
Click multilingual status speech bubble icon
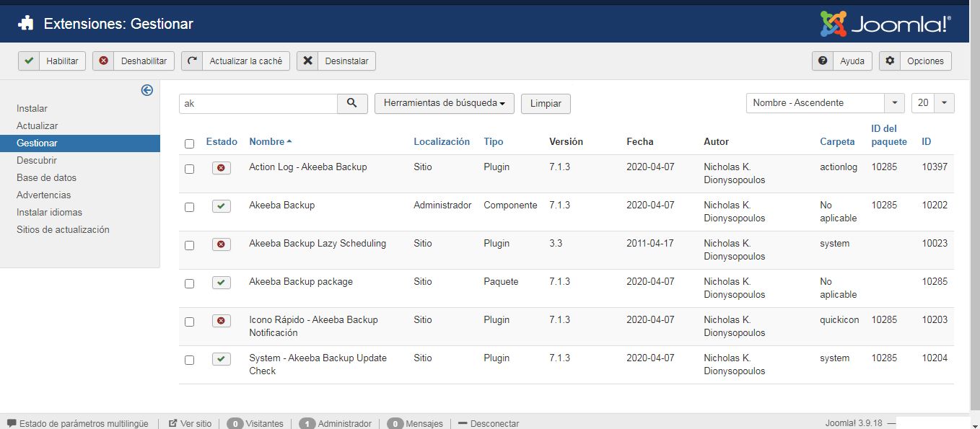(12, 423)
